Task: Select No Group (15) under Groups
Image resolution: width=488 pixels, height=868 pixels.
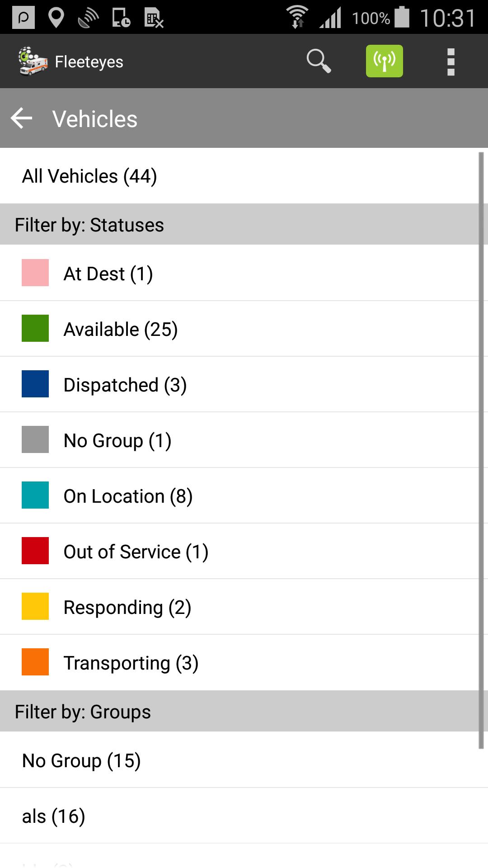Action: coord(81,760)
